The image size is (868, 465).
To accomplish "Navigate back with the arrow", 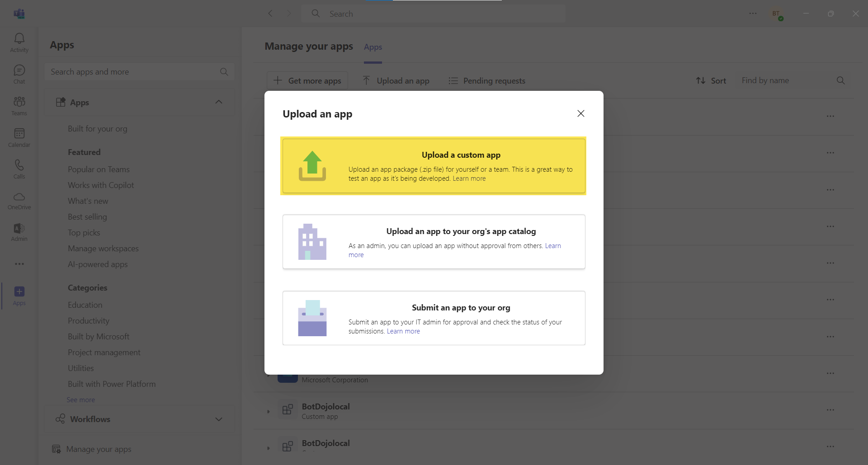I will click(x=270, y=14).
